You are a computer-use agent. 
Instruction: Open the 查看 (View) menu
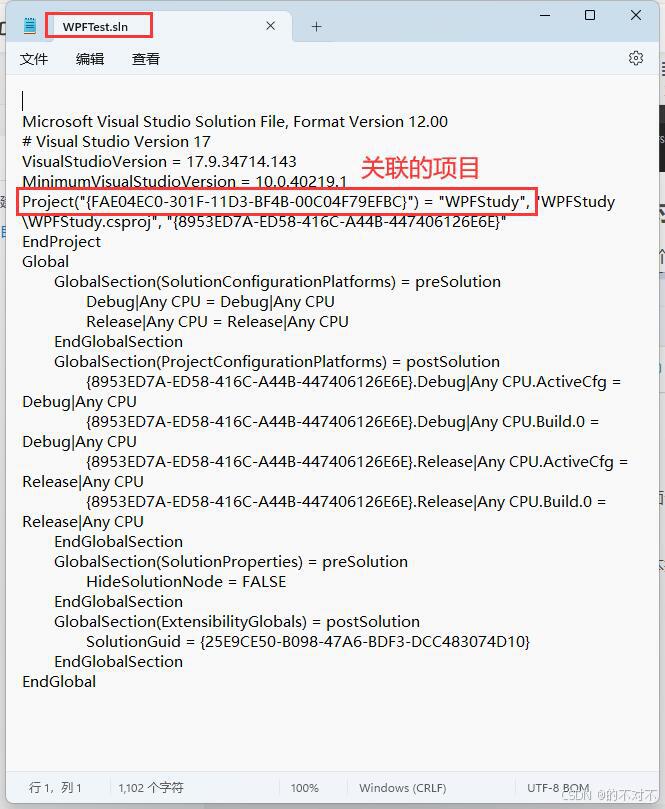145,59
